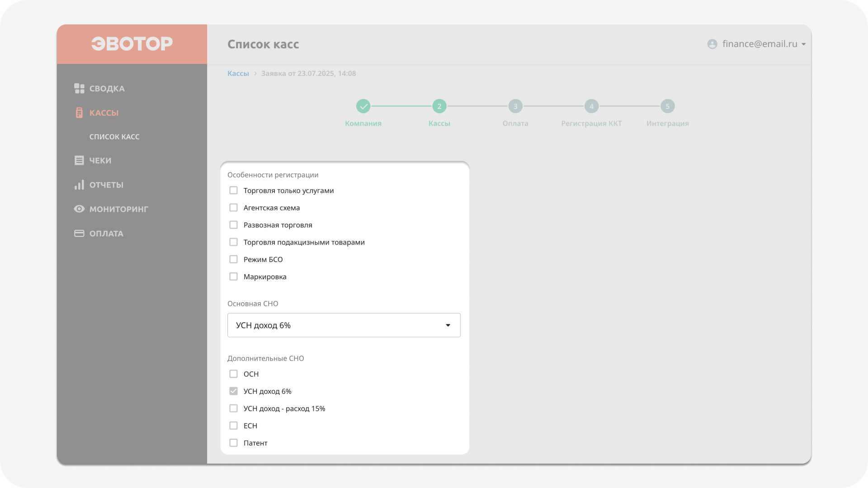Tick the Патент tax system checkbox
Viewport: 868px width, 488px height.
(x=233, y=443)
